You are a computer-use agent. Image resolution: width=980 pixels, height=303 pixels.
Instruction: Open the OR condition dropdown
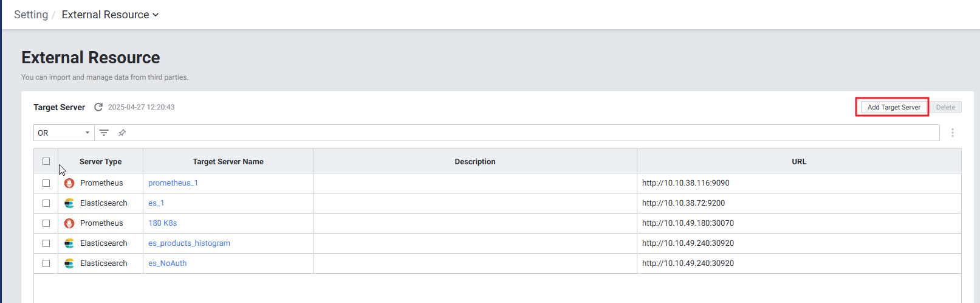tap(64, 133)
